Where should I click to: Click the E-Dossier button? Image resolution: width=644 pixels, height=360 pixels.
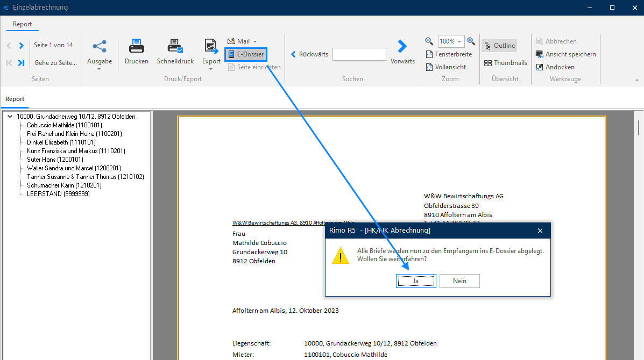[246, 54]
